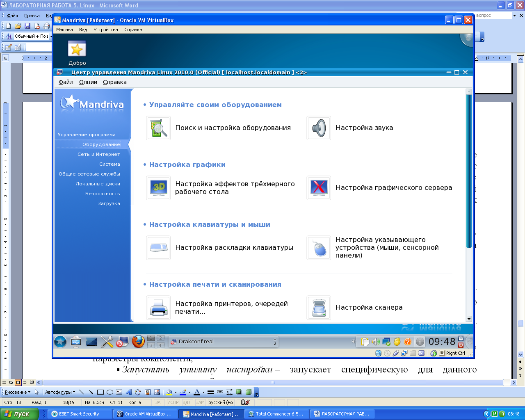Open keyboard layout configuration icon
The image size is (525, 420).
pos(158,248)
